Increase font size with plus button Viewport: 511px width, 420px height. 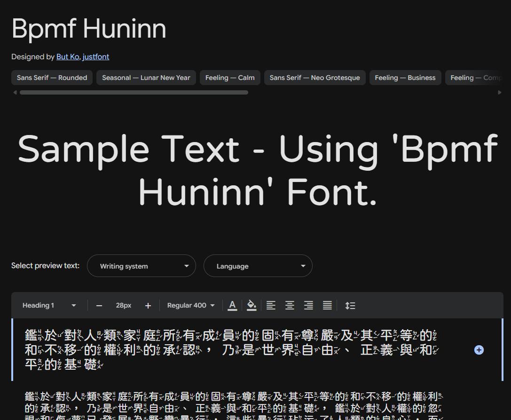pyautogui.click(x=148, y=306)
